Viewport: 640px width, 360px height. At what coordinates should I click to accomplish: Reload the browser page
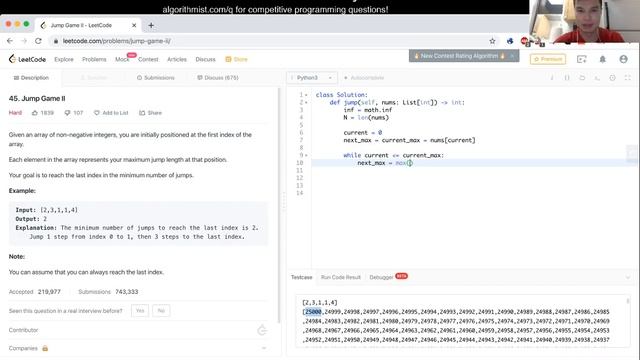[x=38, y=41]
